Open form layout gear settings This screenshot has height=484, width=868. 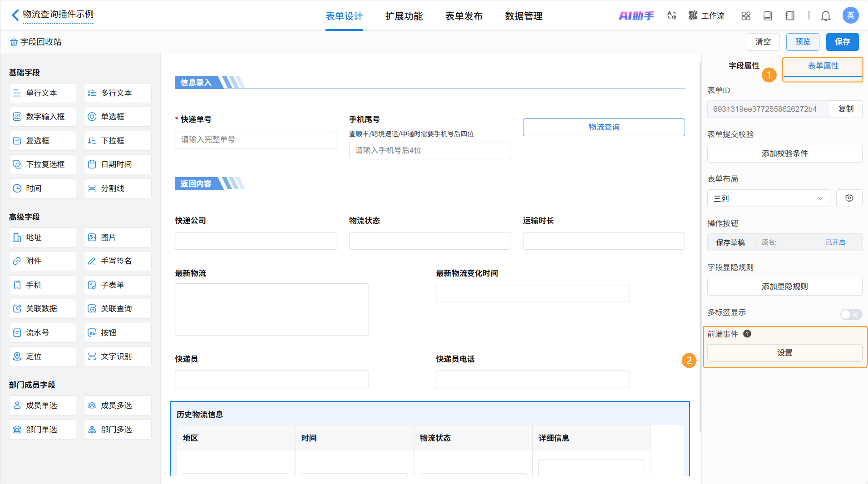[849, 198]
